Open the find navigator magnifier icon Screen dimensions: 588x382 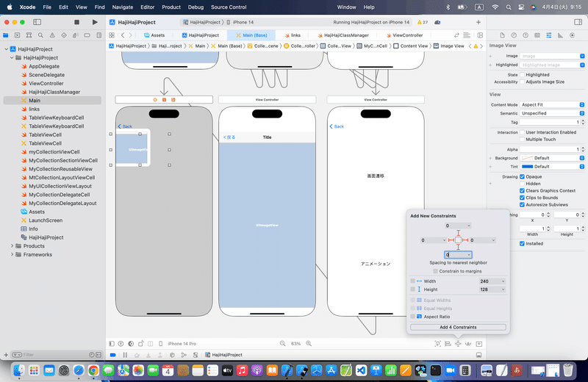click(x=40, y=35)
